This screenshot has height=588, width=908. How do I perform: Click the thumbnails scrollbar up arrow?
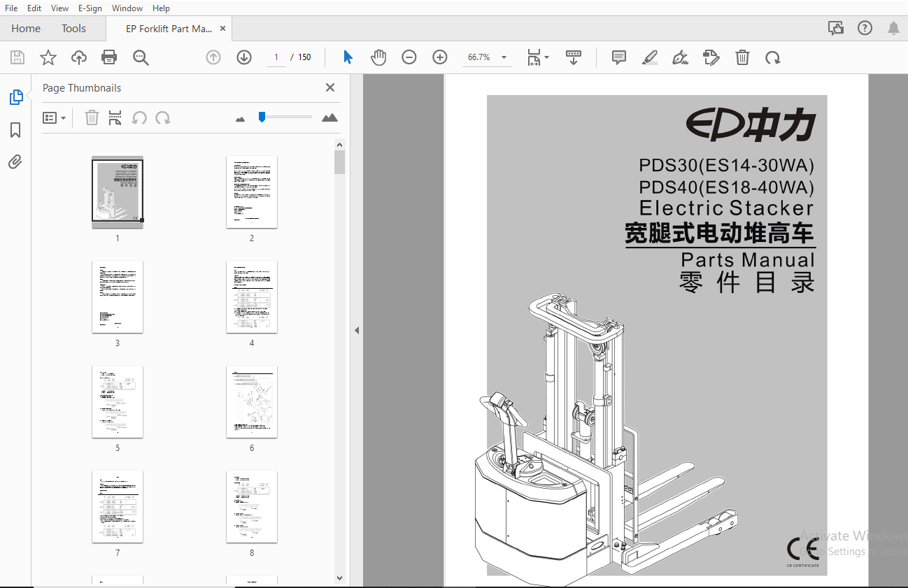coord(340,145)
